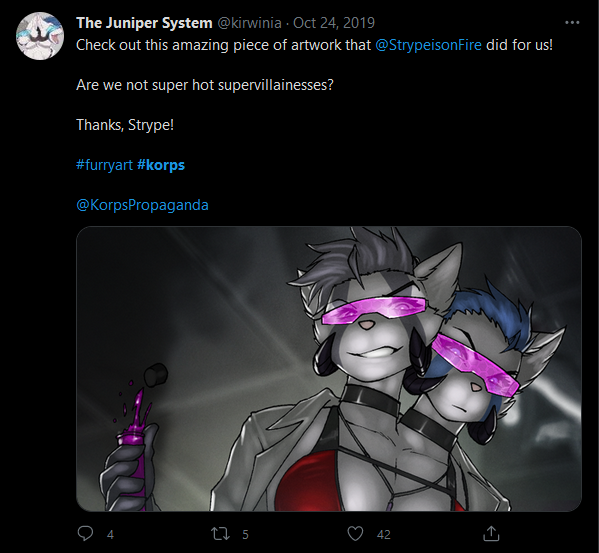The height and width of the screenshot is (553, 599).
Task: Retweet this post via the retweet icon
Action: pos(221,534)
